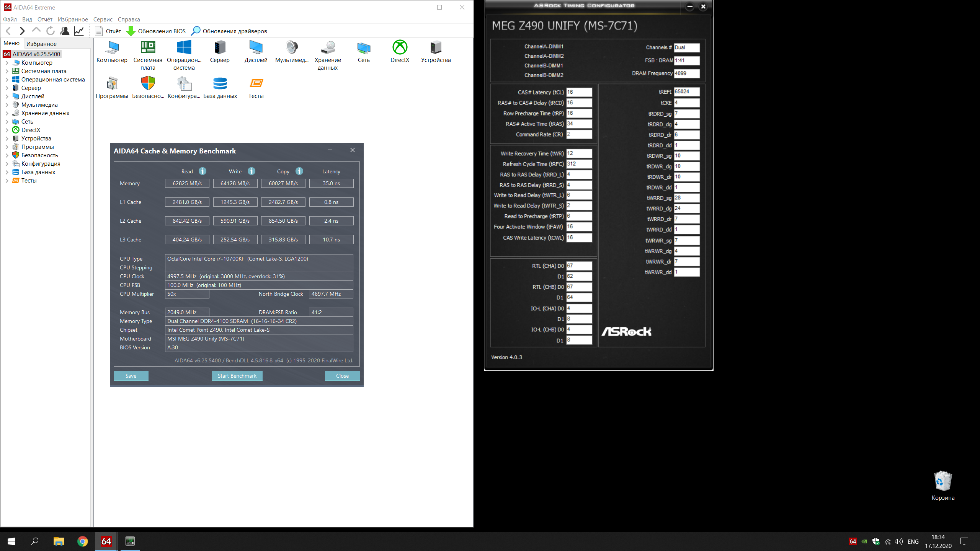Viewport: 980px width, 551px height.
Task: Click the Save button
Action: point(131,376)
